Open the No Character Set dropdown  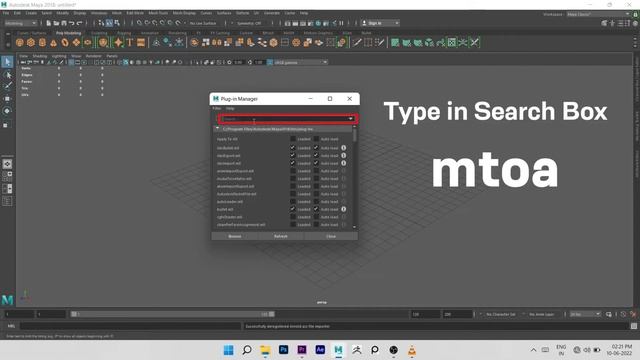click(500, 314)
